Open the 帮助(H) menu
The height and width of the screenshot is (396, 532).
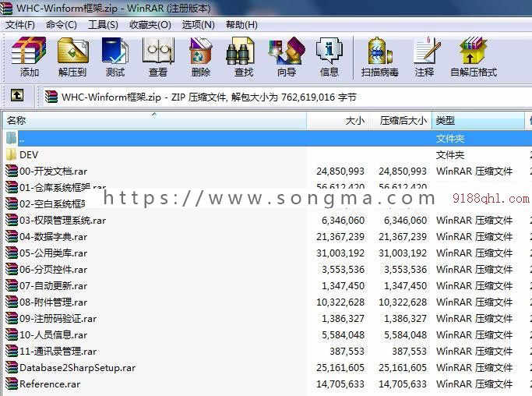coord(241,25)
